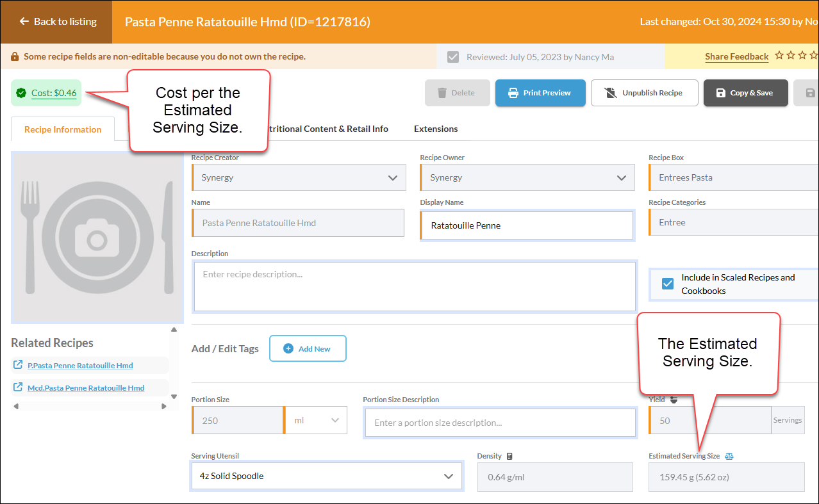
Task: Click the Density calculator icon
Action: pyautogui.click(x=509, y=456)
